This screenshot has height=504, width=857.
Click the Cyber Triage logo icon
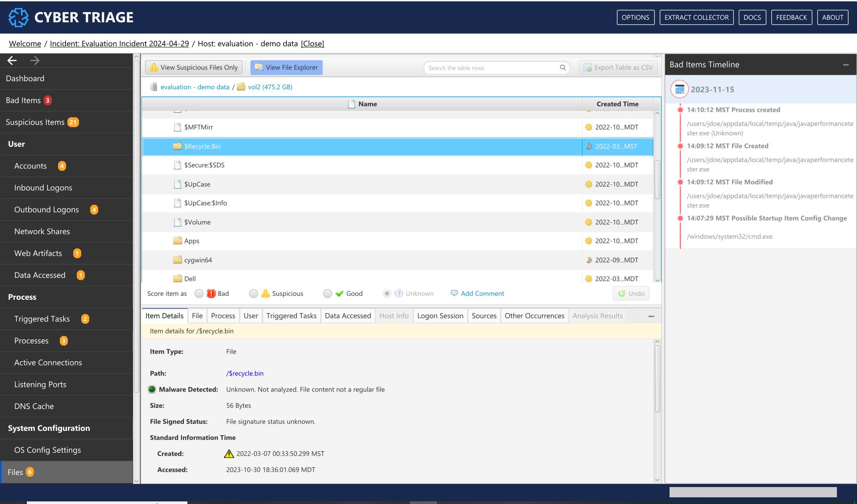[x=17, y=17]
